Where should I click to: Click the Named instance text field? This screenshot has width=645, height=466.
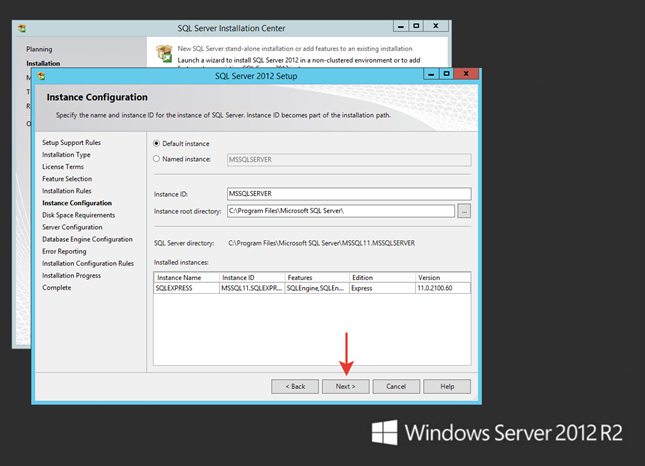(x=349, y=160)
